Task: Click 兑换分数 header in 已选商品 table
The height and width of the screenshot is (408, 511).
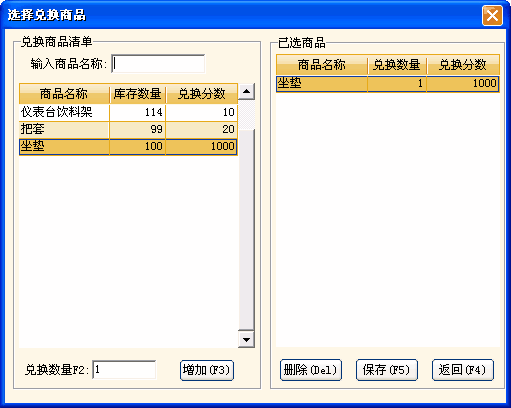Action: tap(463, 65)
